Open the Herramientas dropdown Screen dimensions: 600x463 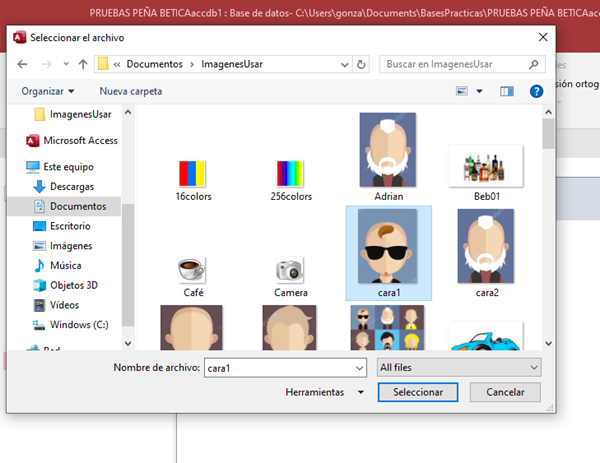323,392
